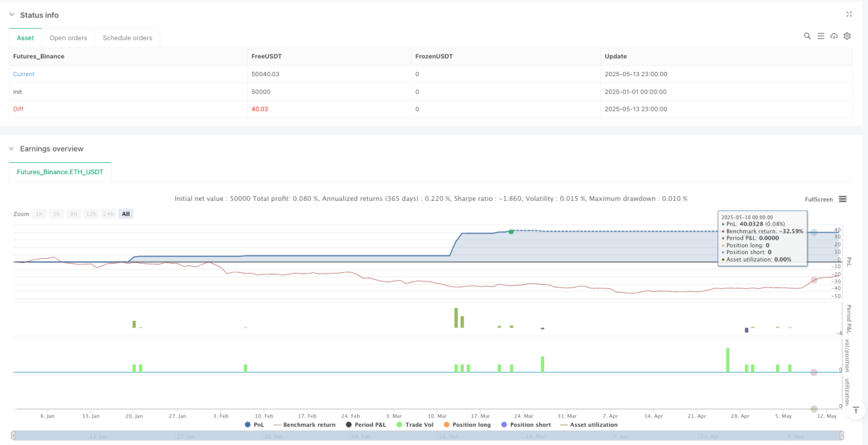Select the All zoom range button

point(126,213)
